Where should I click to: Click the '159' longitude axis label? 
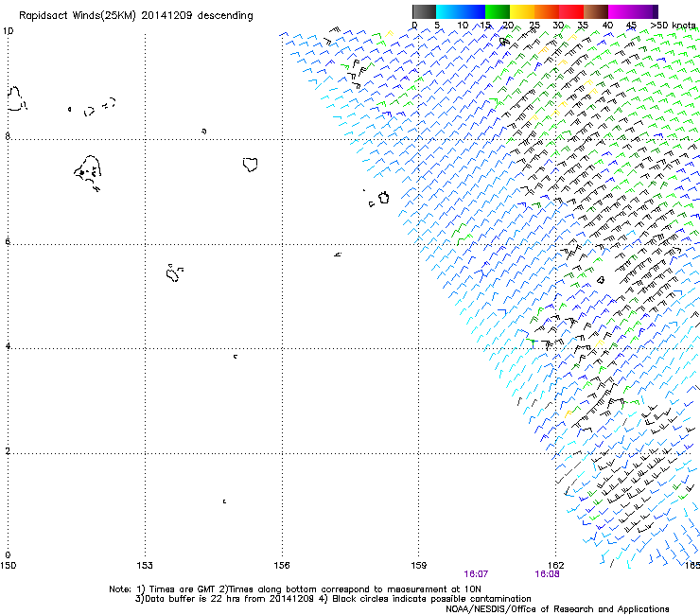pos(419,566)
